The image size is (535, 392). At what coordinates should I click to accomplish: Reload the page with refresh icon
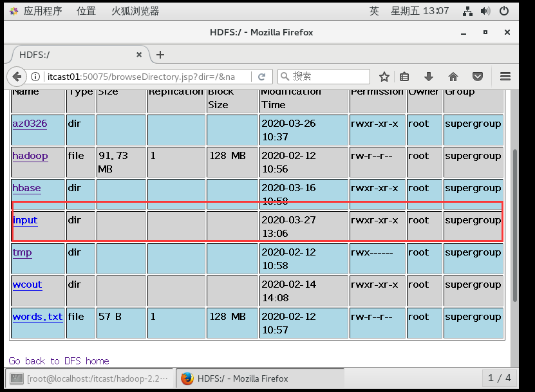[x=261, y=77]
